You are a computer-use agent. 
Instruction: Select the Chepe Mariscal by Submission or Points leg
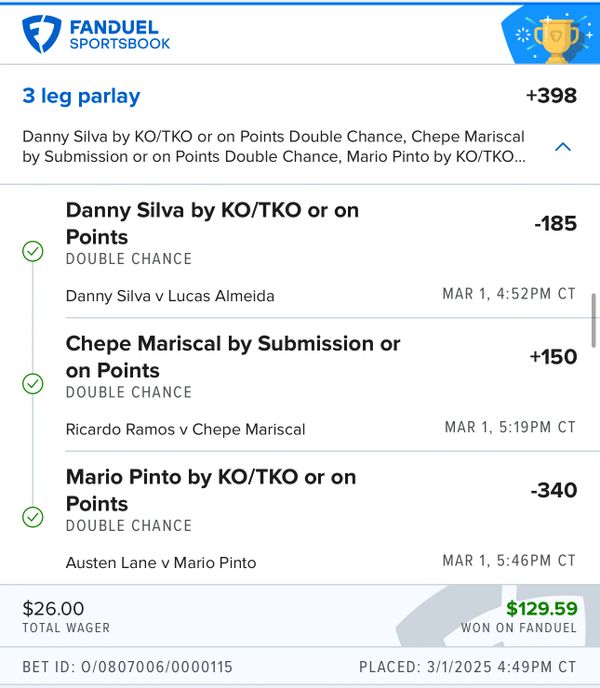coord(233,356)
